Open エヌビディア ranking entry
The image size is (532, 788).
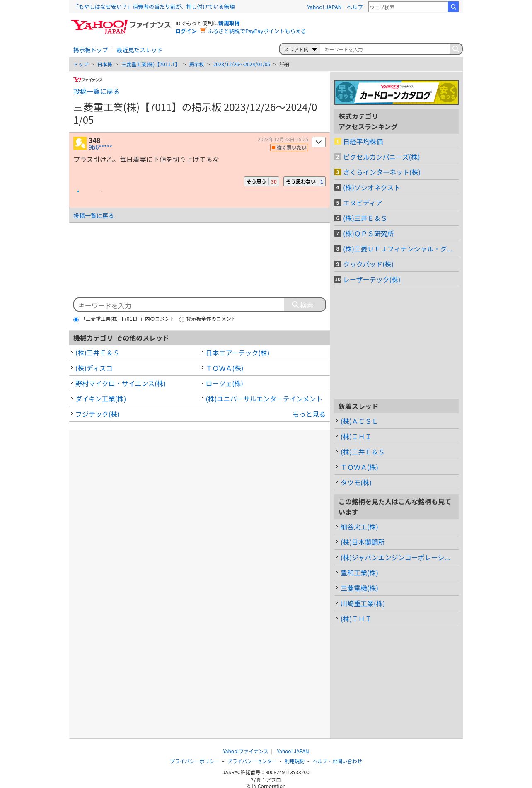tap(363, 203)
